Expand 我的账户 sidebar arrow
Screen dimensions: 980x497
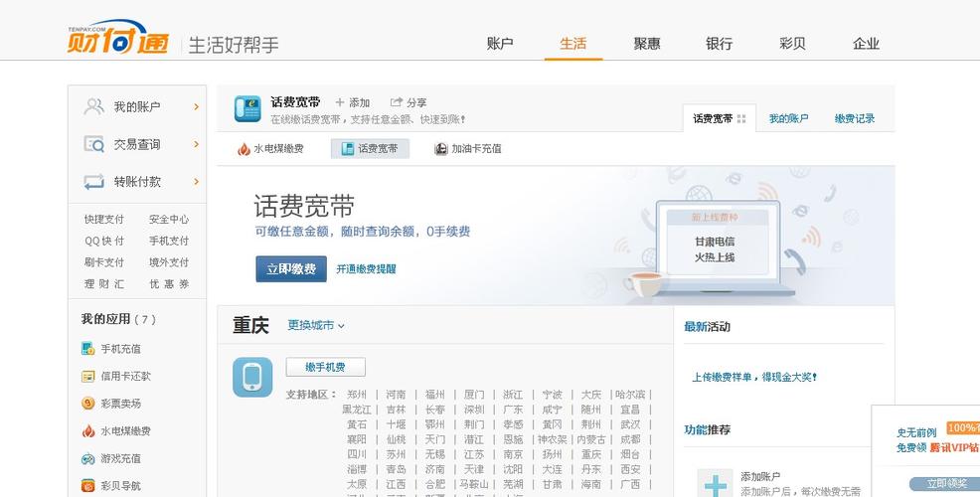point(196,106)
